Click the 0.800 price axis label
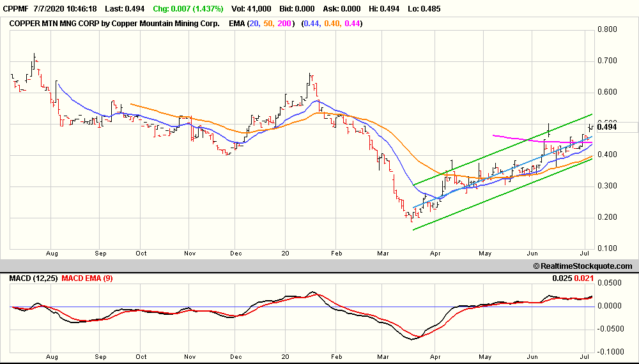Image resolution: width=639 pixels, height=364 pixels. coord(607,29)
